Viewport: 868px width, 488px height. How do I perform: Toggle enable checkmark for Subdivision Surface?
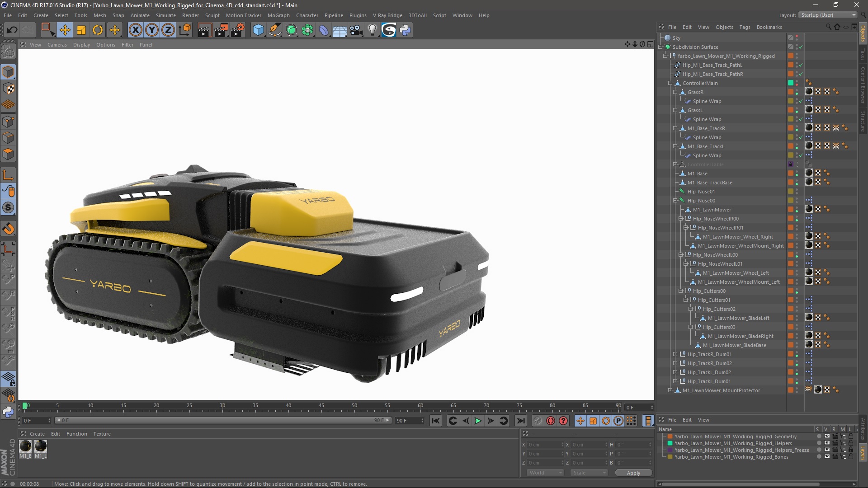click(x=801, y=47)
